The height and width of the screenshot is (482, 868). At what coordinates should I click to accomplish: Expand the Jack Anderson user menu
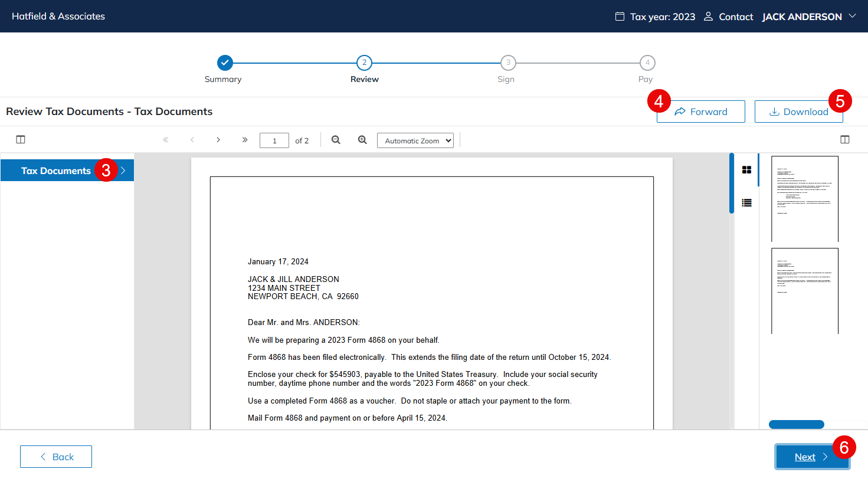click(x=808, y=17)
